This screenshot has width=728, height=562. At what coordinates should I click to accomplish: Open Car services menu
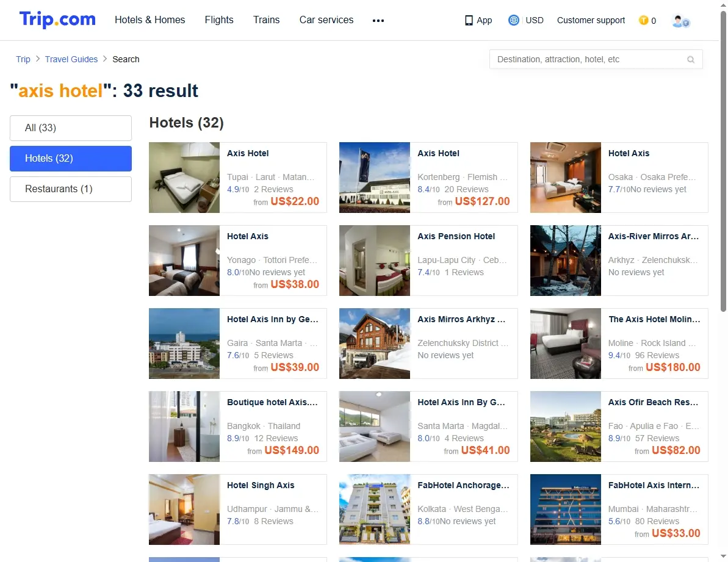(x=326, y=20)
